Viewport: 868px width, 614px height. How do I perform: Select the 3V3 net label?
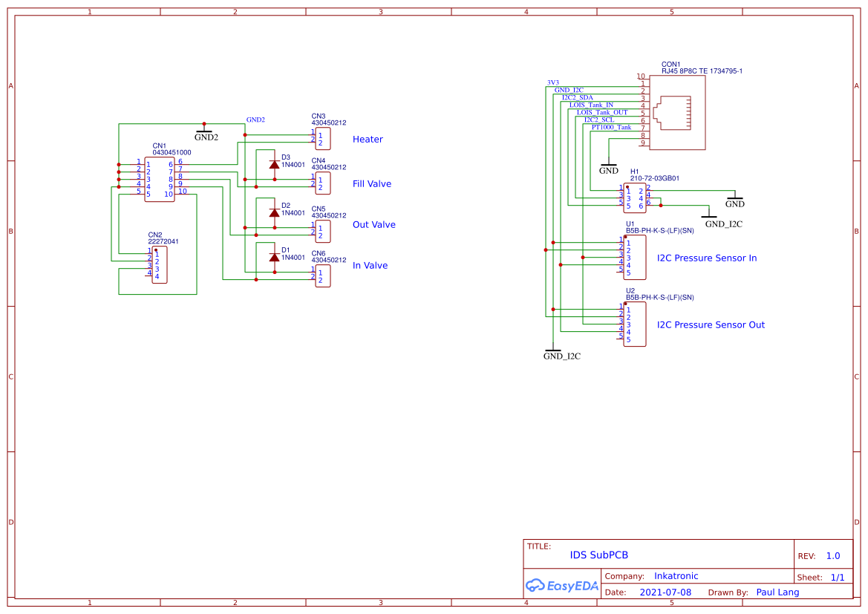pos(552,82)
